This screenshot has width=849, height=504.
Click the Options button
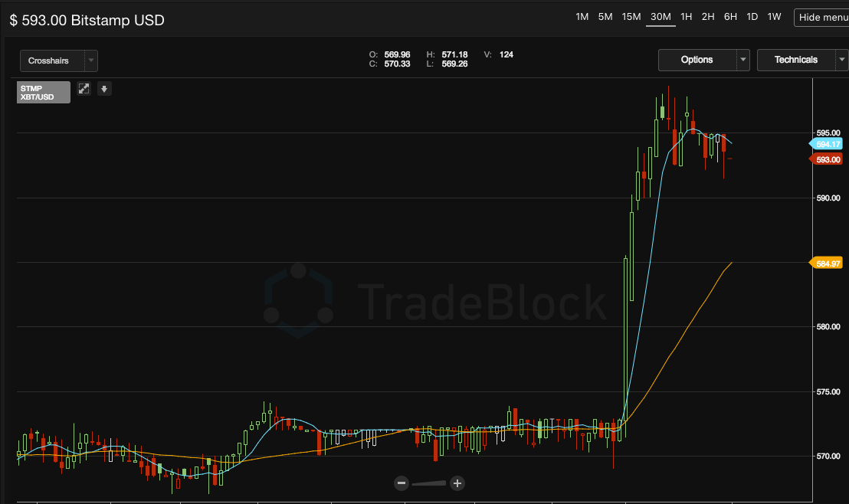point(697,60)
